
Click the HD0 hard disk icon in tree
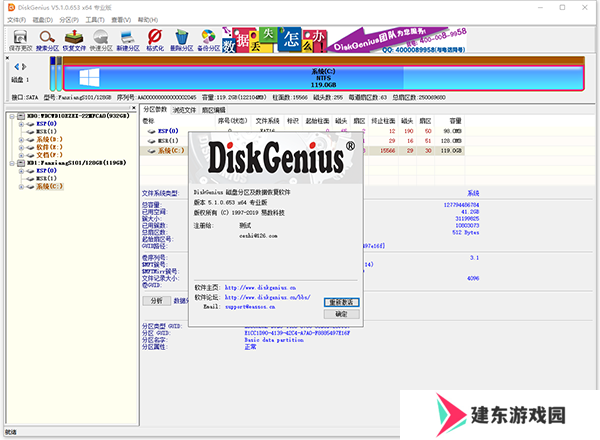[x=21, y=116]
